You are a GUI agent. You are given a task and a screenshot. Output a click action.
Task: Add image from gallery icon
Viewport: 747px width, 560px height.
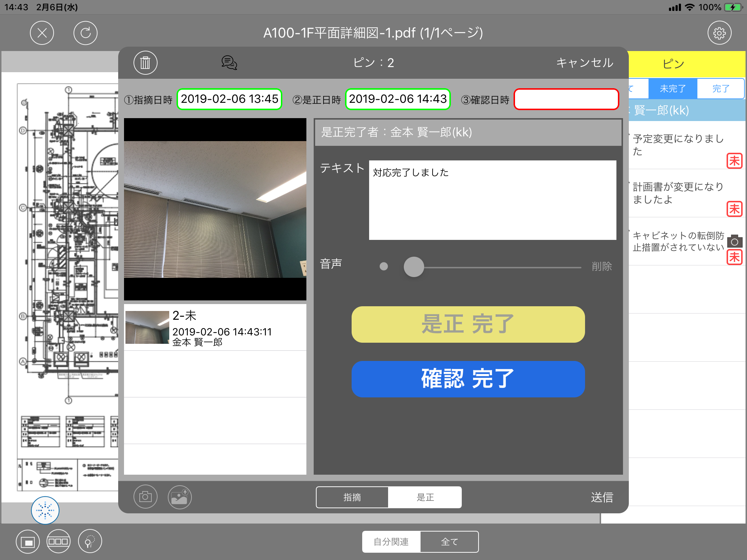[x=179, y=497]
